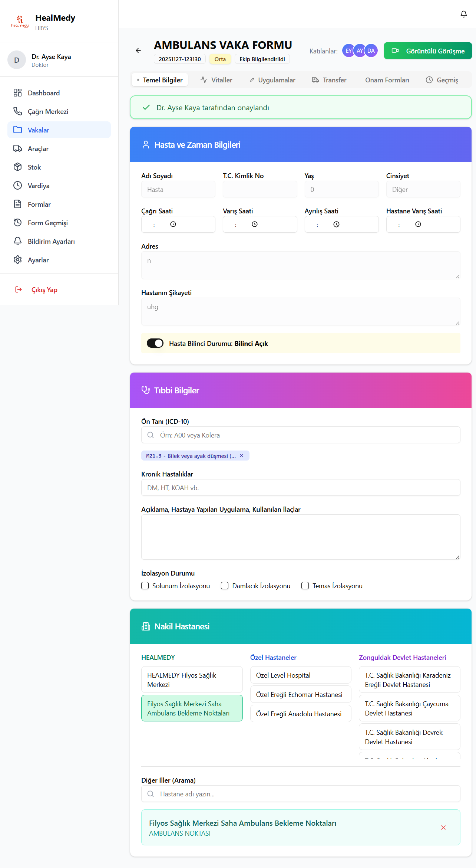Open clock picker for Ayrılış Saati

336,224
